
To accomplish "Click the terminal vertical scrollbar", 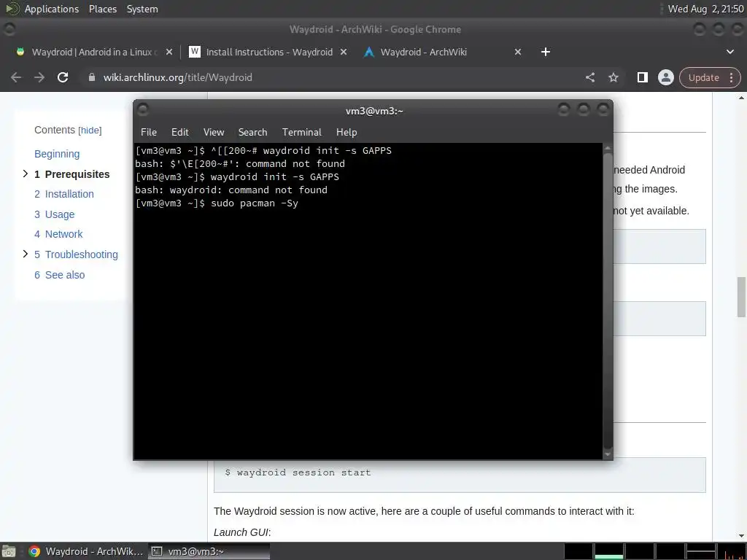I will (x=608, y=300).
